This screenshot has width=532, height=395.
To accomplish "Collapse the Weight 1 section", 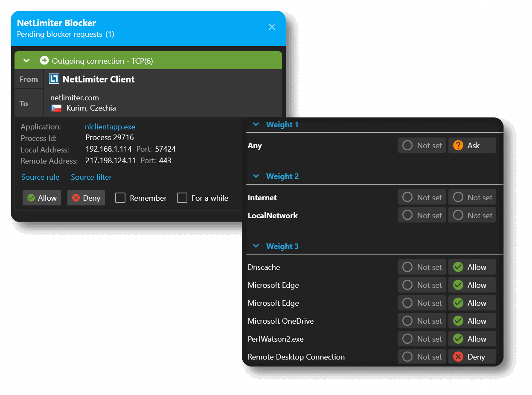I will [256, 124].
